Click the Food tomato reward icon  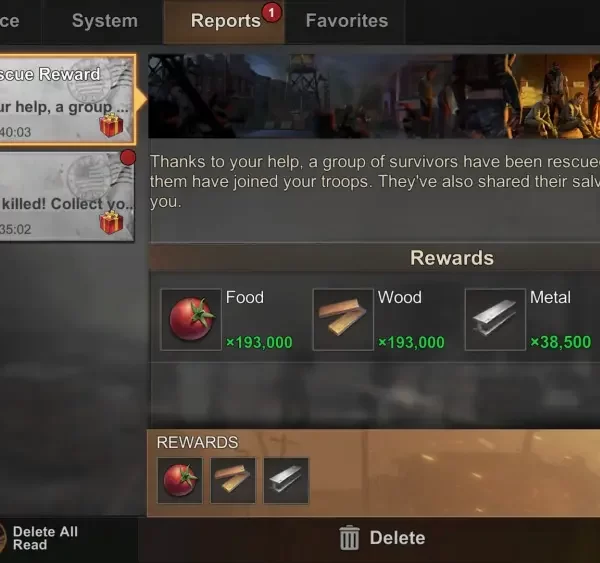(191, 320)
